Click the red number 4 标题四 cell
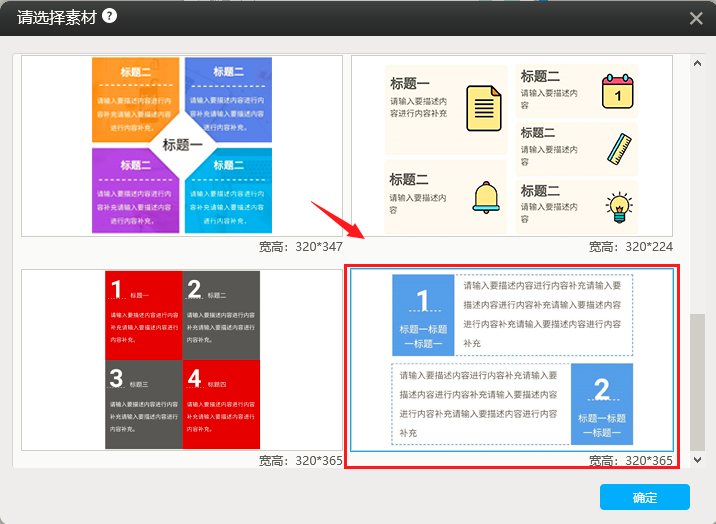 [221, 404]
